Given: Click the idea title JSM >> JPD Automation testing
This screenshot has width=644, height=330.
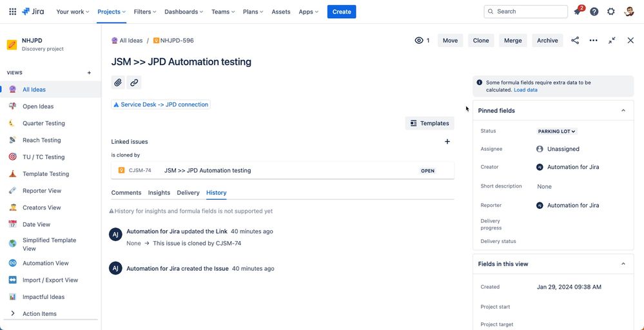Looking at the screenshot, I should (x=181, y=62).
